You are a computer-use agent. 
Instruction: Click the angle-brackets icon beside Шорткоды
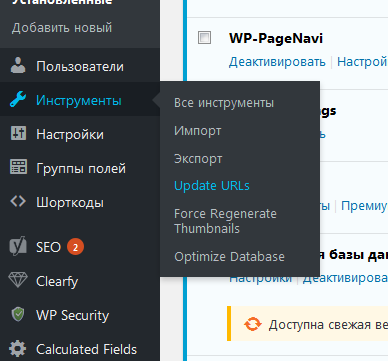[x=18, y=201]
